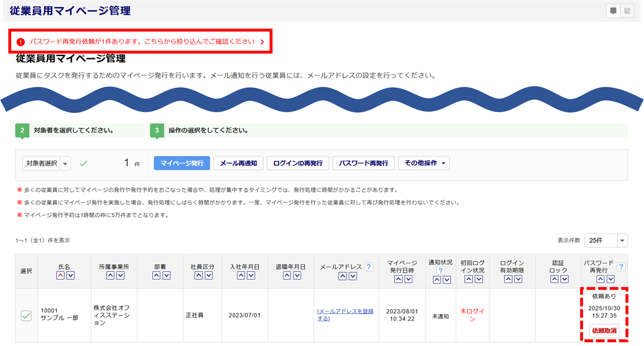Click the メール再通知 button
Viewport: 644px width, 346px height.
[x=238, y=163]
